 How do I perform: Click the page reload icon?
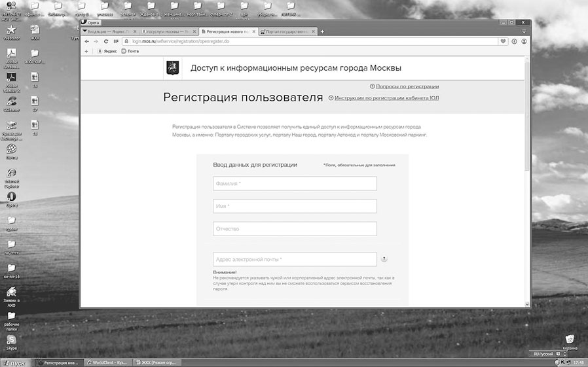pos(106,41)
